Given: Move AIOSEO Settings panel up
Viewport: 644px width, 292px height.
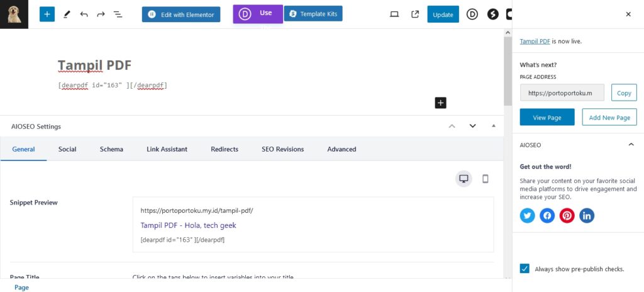Looking at the screenshot, I should 452,126.
